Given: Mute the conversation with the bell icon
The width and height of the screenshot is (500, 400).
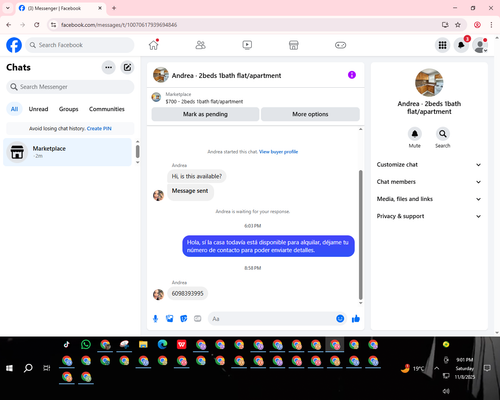Looking at the screenshot, I should coord(414,134).
